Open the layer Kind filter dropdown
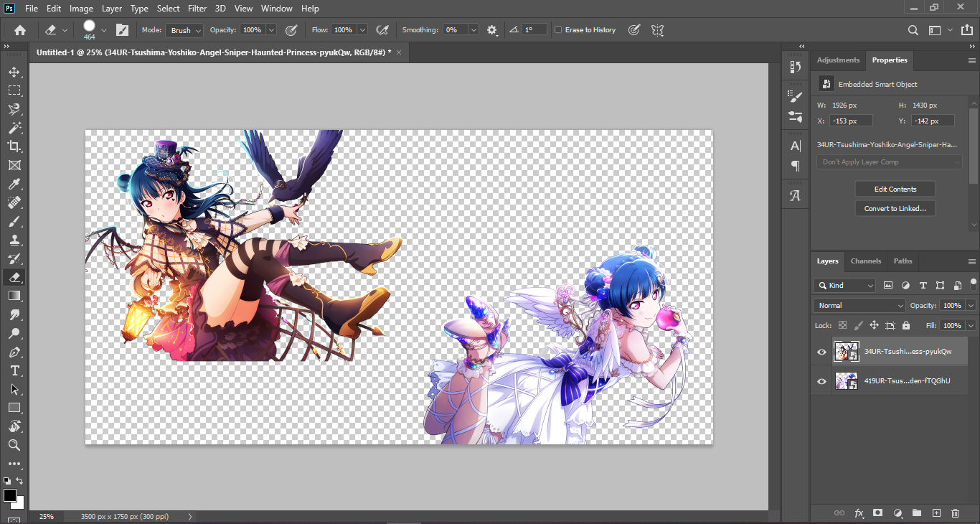 [x=844, y=286]
